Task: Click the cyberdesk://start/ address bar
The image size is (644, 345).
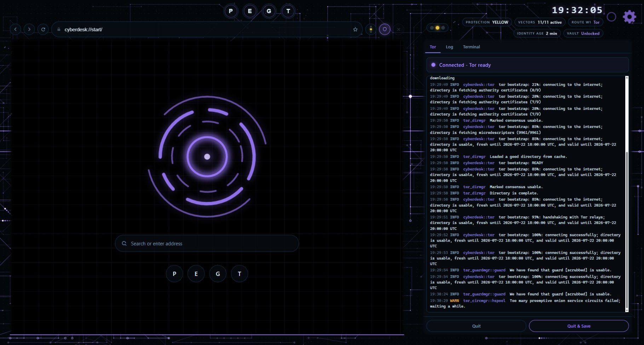Action: tap(207, 29)
